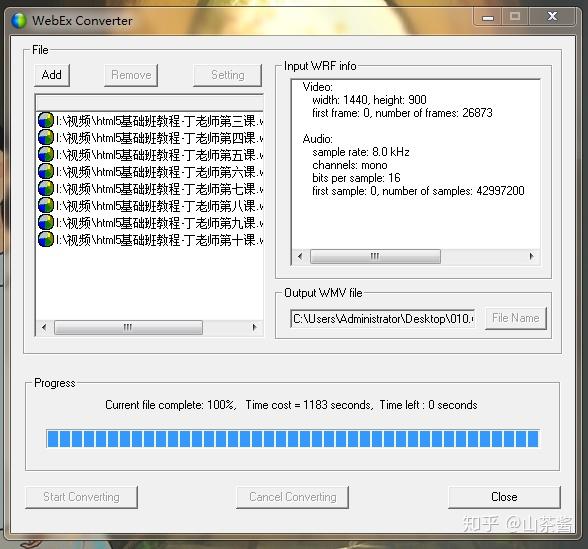Minimize the WebEx Converter window

click(x=488, y=17)
